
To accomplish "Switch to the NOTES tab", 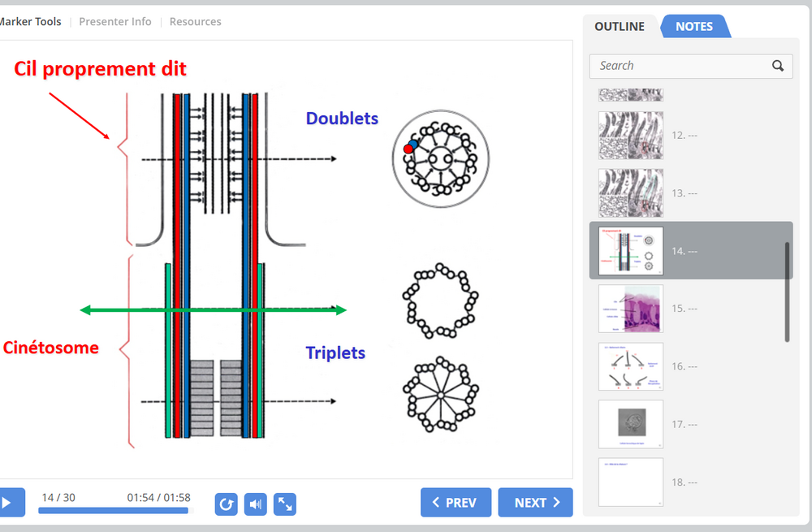I will click(695, 26).
